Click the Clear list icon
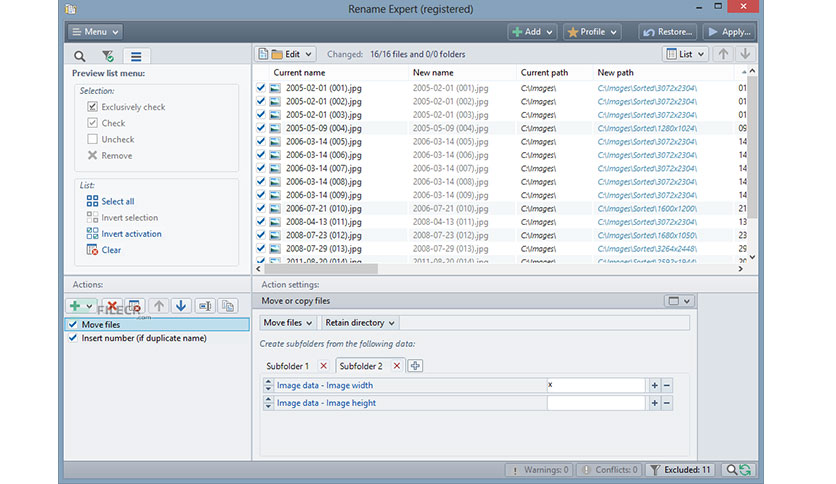This screenshot has height=484, width=836. [x=92, y=249]
